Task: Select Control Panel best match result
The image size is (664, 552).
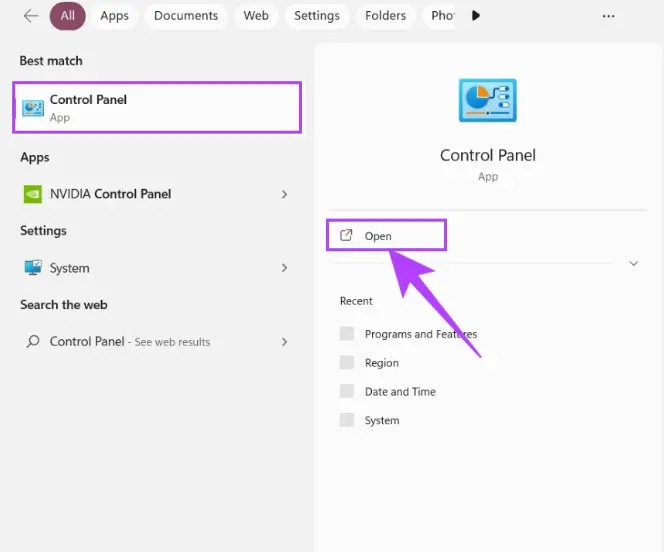Action: (157, 108)
